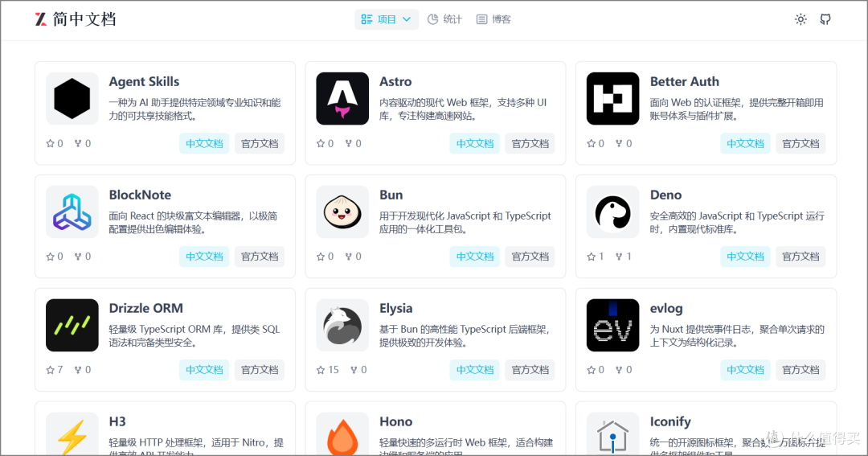
Task: Open the 统计 tab in navigation
Action: point(444,19)
